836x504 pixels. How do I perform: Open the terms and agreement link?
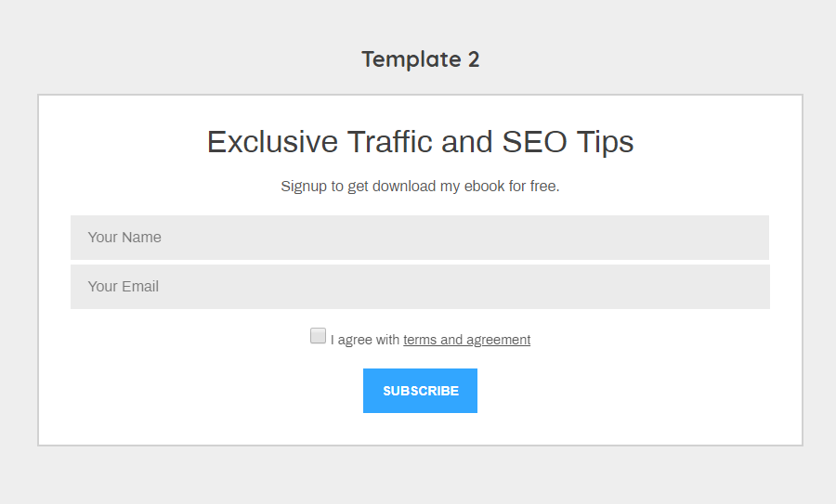(466, 340)
